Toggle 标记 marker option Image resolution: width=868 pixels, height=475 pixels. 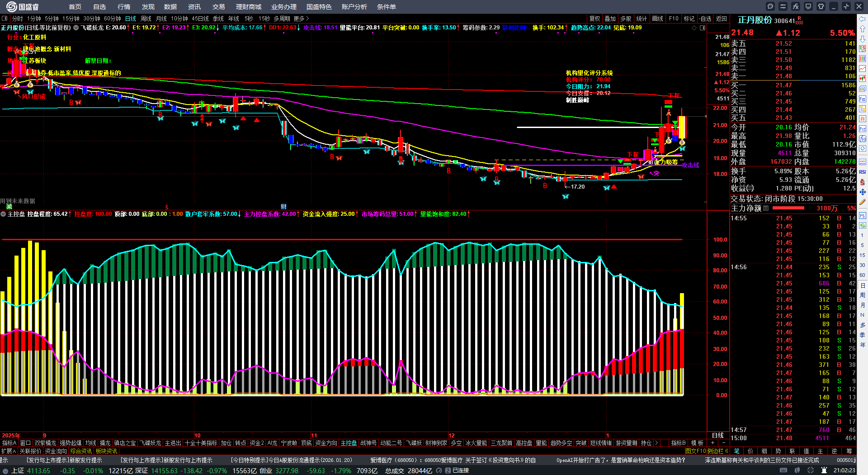click(689, 19)
